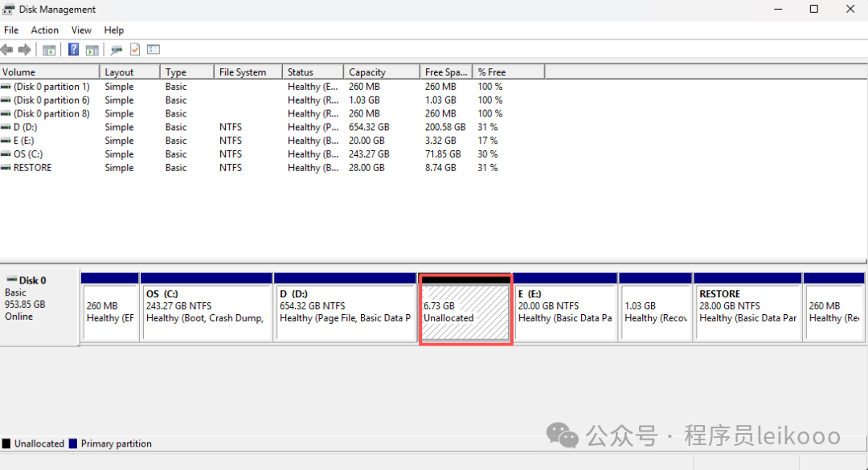Open the File menu
The height and width of the screenshot is (470, 868).
(x=11, y=30)
